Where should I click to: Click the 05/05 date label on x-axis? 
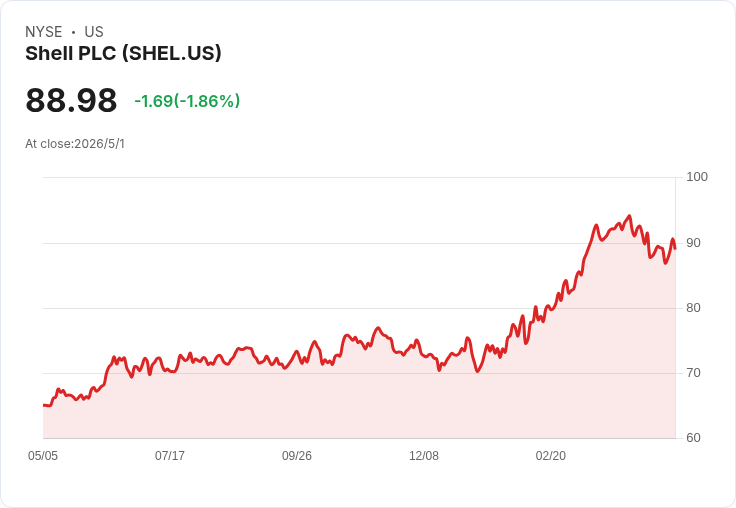click(43, 456)
